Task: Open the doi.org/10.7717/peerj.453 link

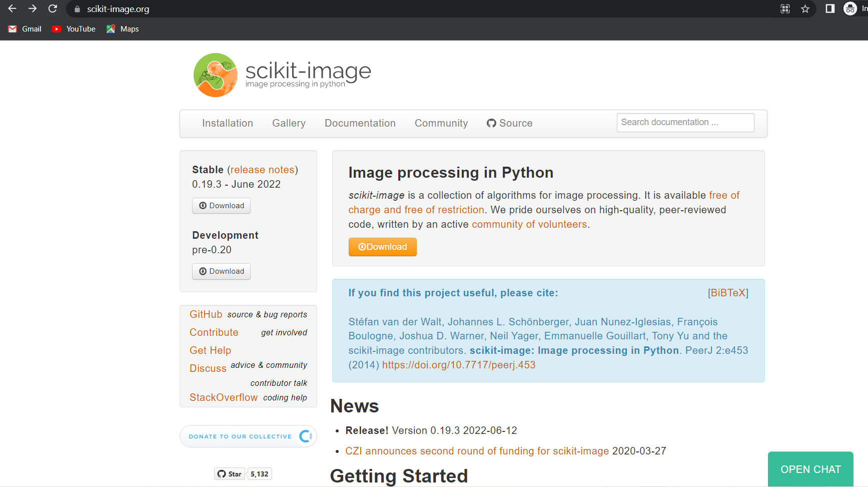Action: (x=459, y=365)
